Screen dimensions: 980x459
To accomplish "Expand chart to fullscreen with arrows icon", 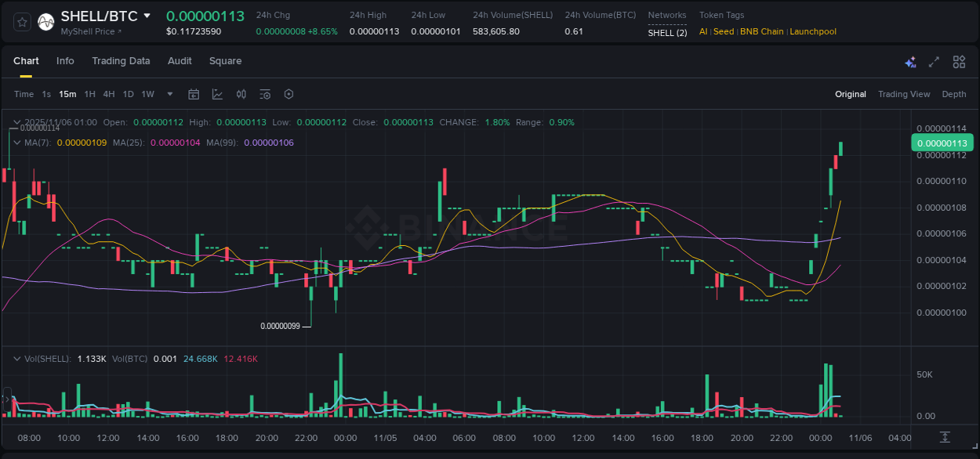I will pyautogui.click(x=933, y=61).
